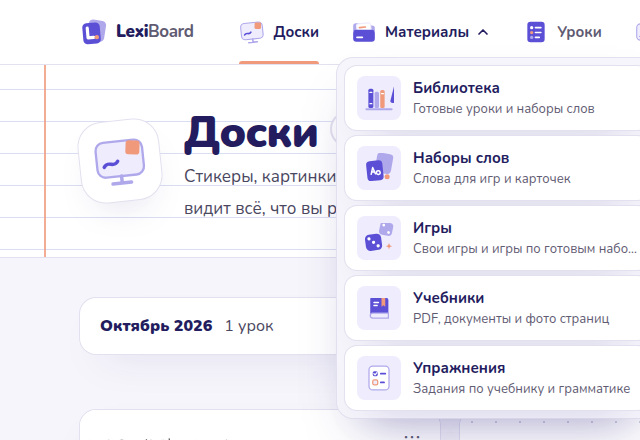This screenshot has width=640, height=440.
Task: Click the Доски monitor icon in navbar
Action: (x=251, y=32)
